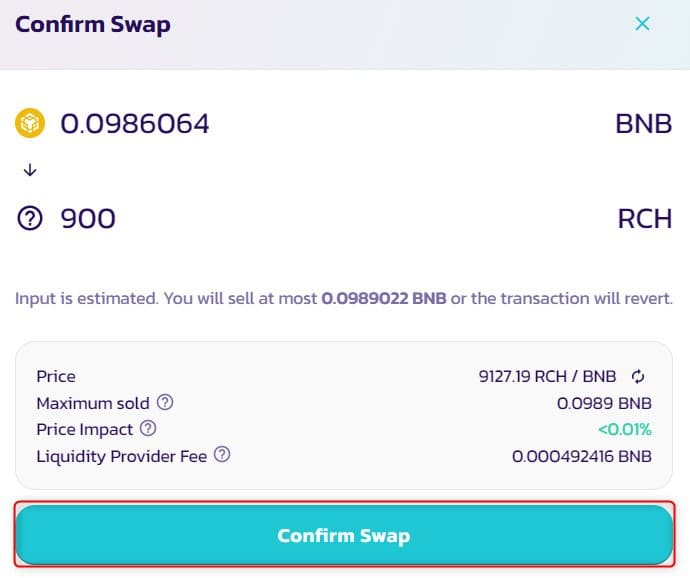This screenshot has height=578, width=690.
Task: Click the 0.0989 BNB maximum sold value
Action: [x=604, y=403]
